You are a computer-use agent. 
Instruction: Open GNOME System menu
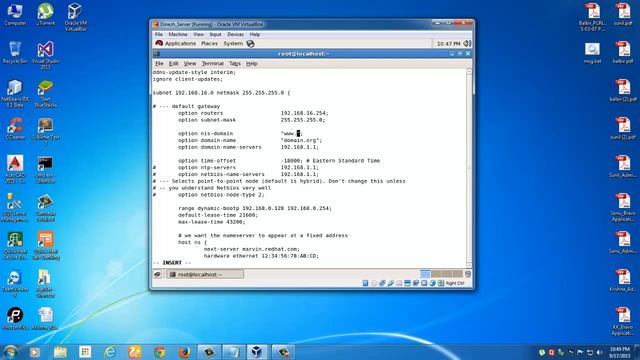[x=233, y=44]
